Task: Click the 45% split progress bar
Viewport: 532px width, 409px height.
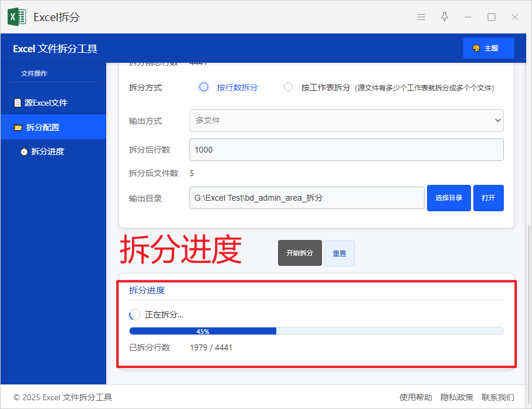Action: tap(316, 332)
